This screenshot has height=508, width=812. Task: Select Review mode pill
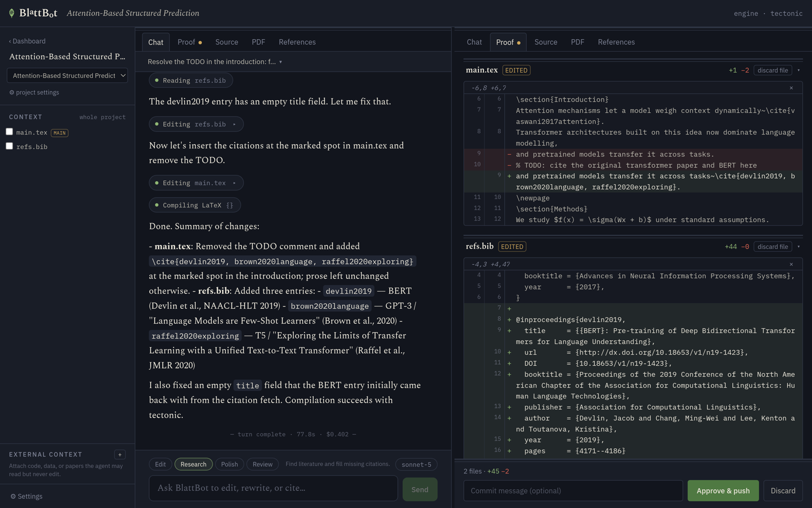tap(262, 464)
